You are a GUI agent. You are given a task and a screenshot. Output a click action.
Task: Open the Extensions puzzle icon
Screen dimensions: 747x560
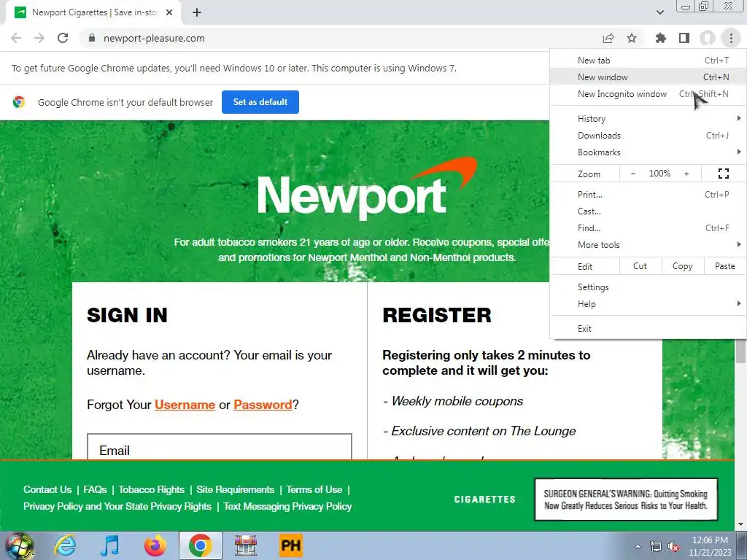tap(660, 38)
